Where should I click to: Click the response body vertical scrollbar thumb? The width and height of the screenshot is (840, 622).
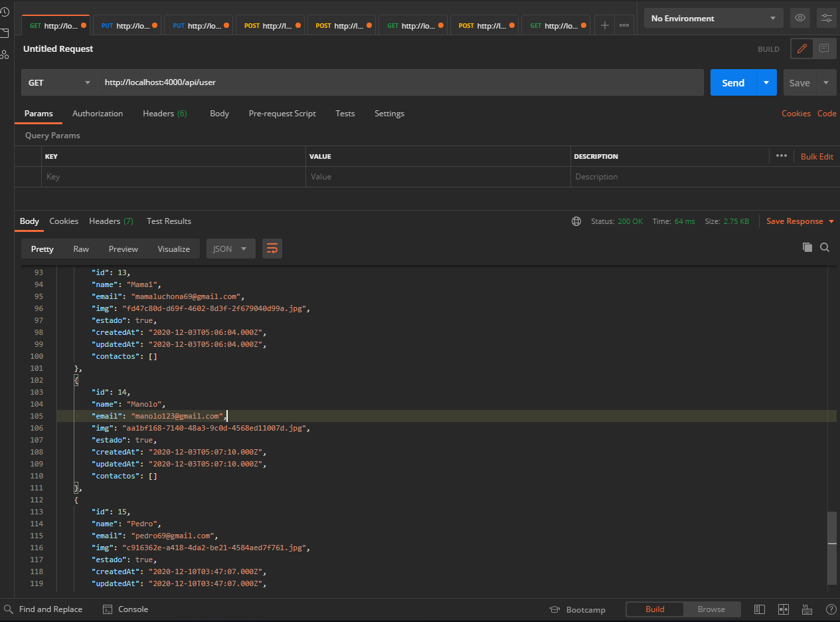coord(832,548)
